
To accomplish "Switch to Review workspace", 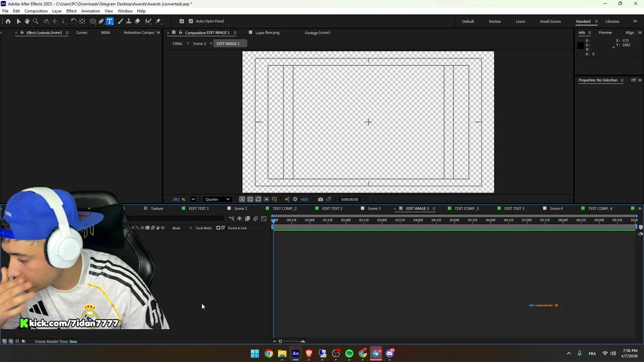I will click(495, 21).
